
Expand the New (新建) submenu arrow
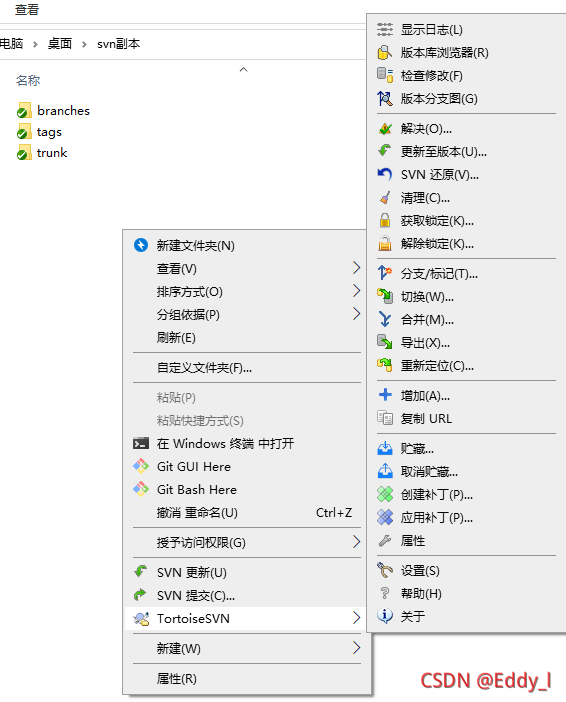356,648
